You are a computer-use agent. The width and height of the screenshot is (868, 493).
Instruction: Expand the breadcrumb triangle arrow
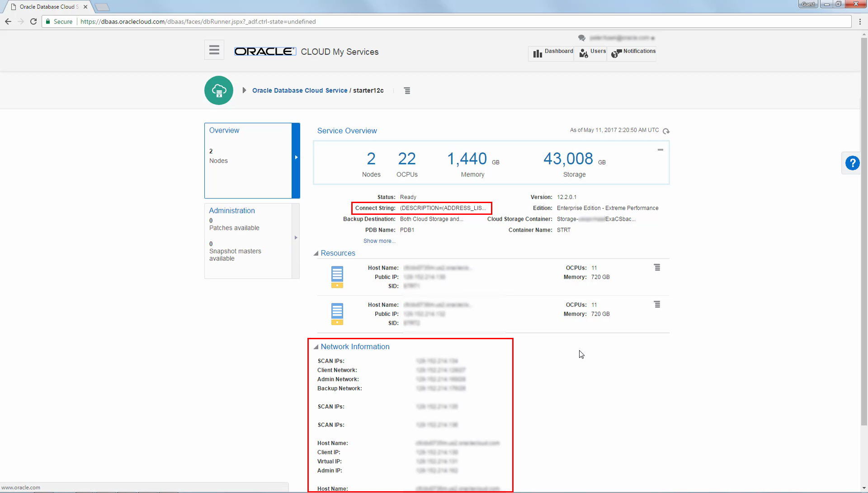coord(244,90)
